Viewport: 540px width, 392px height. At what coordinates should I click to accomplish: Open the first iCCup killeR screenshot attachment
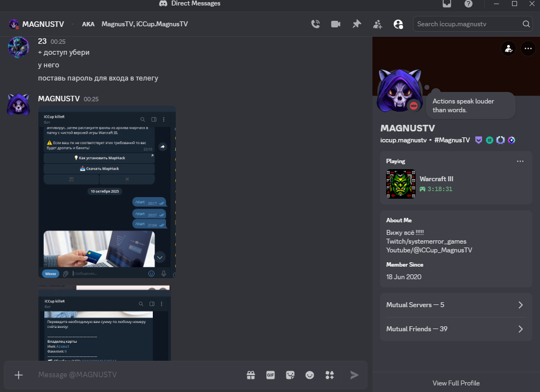pyautogui.click(x=107, y=192)
